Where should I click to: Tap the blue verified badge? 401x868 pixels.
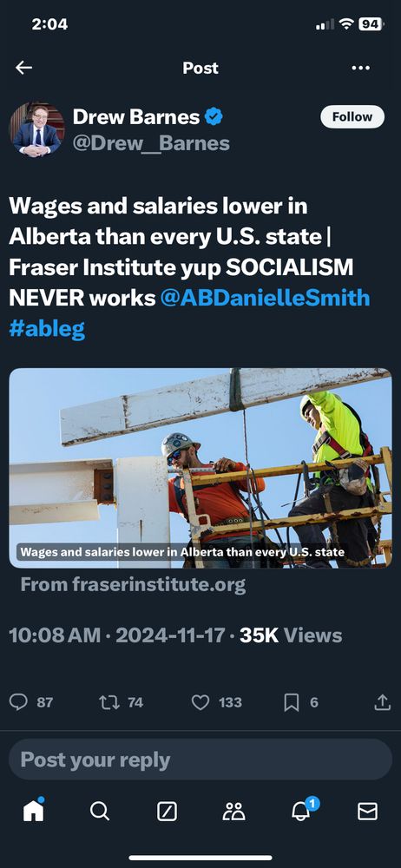[x=214, y=117]
